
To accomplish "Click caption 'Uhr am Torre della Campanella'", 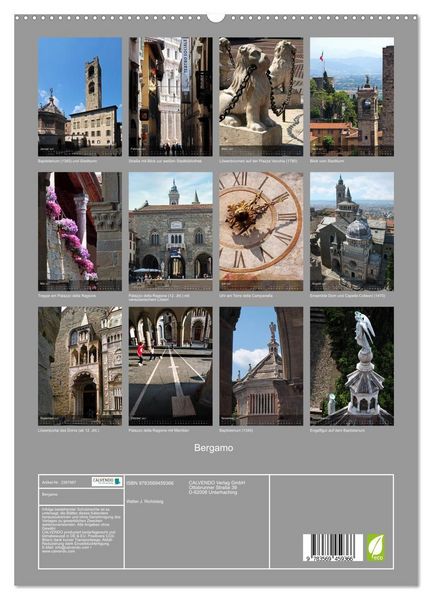I will point(246,296).
